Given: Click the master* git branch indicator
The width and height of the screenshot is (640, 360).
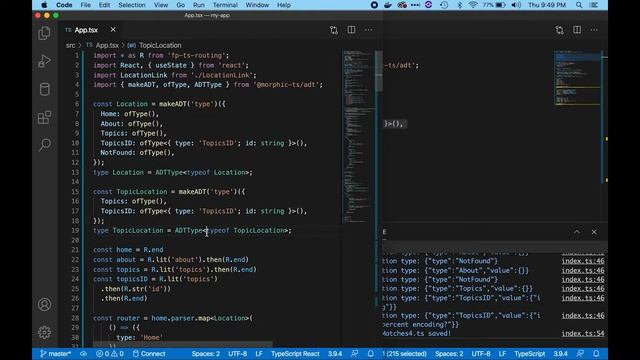Looking at the screenshot, I should pyautogui.click(x=56, y=354).
